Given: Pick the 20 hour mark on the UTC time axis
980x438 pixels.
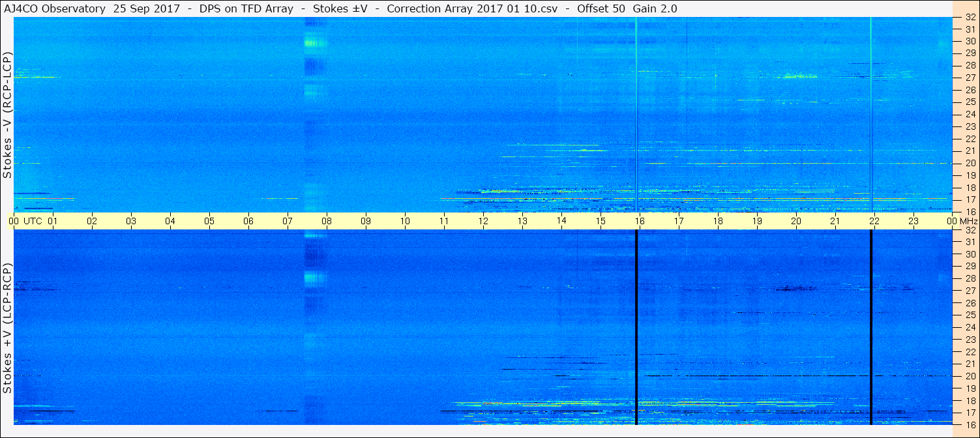Looking at the screenshot, I should coord(796,221).
